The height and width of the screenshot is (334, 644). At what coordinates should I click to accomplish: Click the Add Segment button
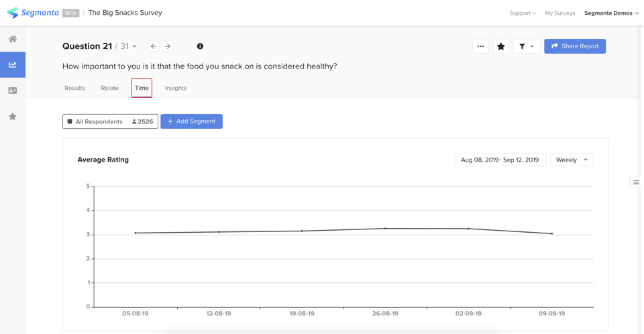[x=191, y=121]
